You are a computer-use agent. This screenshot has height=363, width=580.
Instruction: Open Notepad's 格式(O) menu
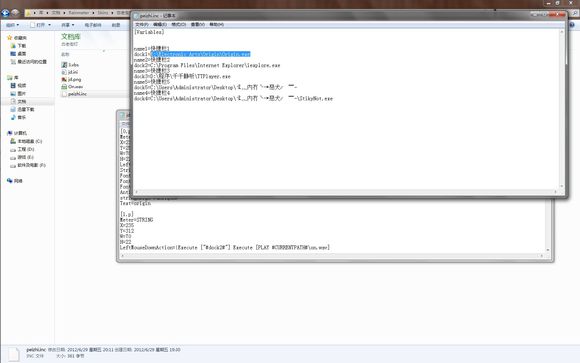[x=179, y=24]
